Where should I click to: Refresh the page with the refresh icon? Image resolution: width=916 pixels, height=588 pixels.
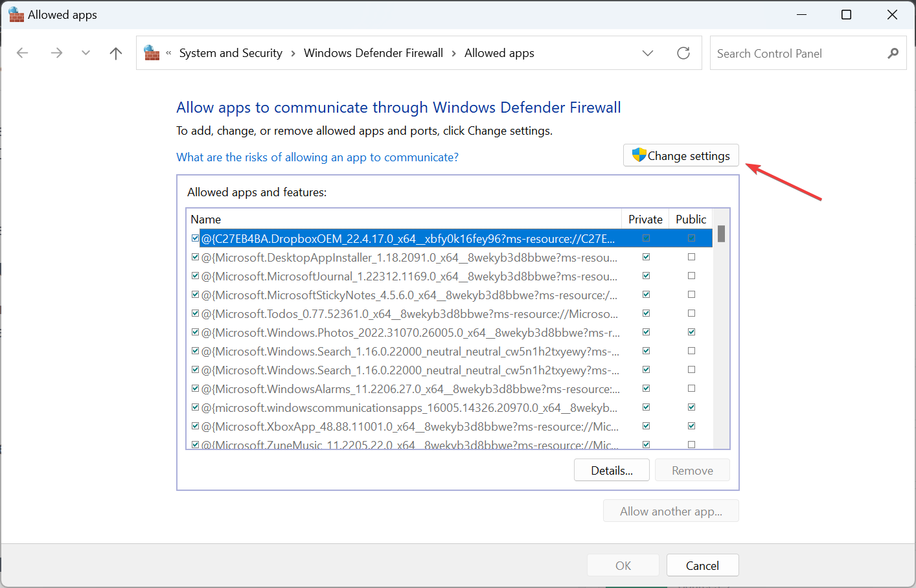coord(683,53)
